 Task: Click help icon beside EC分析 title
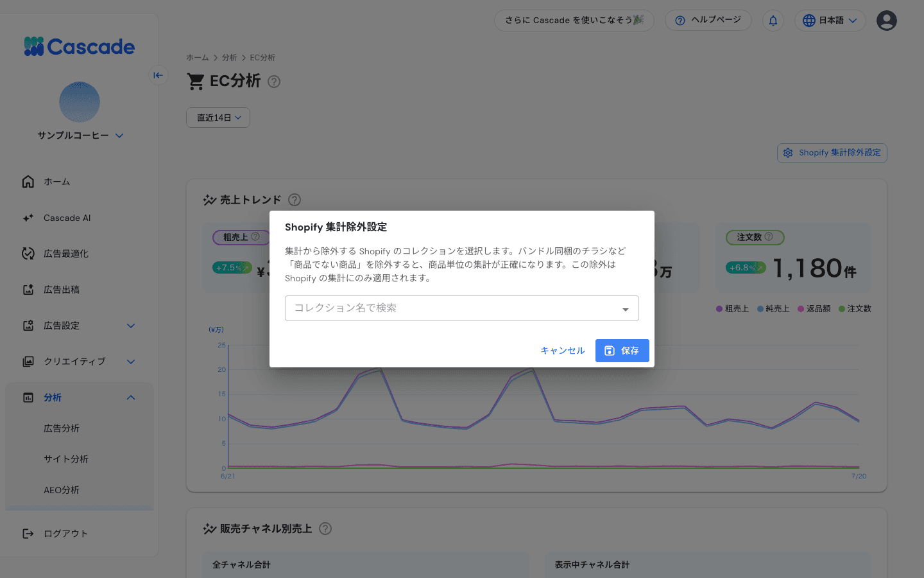(274, 82)
